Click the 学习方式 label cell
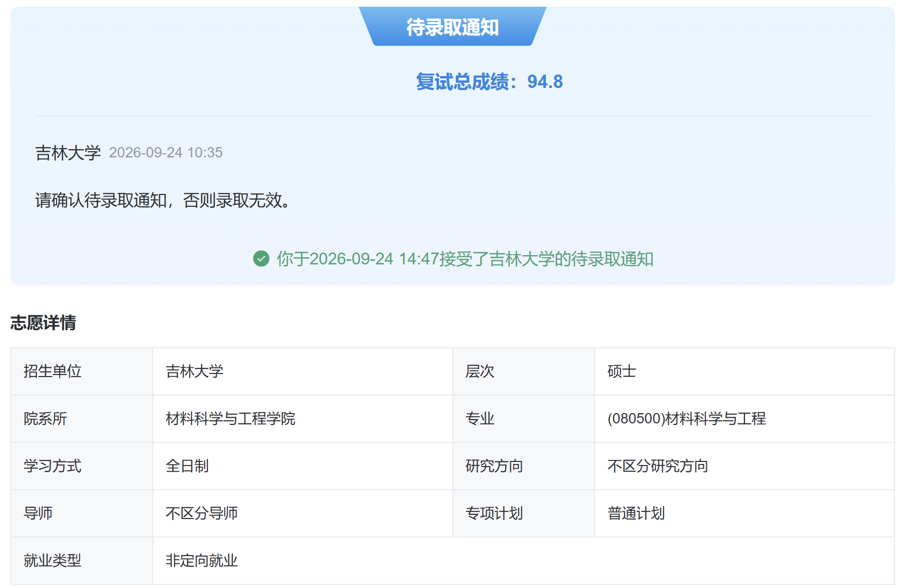The height and width of the screenshot is (588, 908). (82, 466)
